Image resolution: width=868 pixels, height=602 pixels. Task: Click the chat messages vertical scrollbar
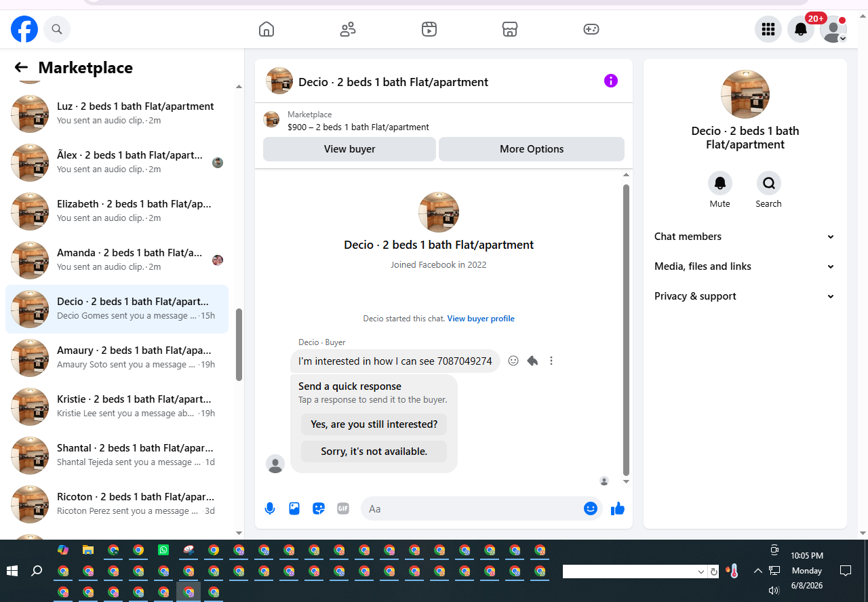626,329
